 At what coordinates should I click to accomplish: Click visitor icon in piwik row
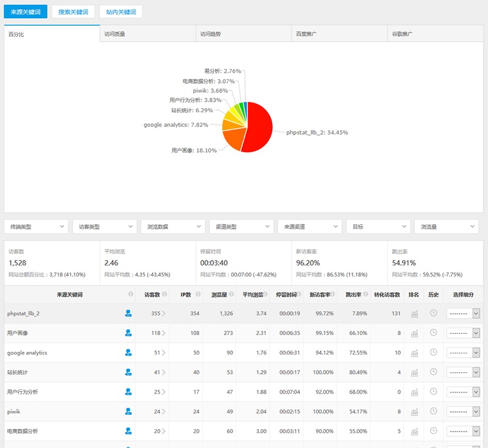(128, 411)
